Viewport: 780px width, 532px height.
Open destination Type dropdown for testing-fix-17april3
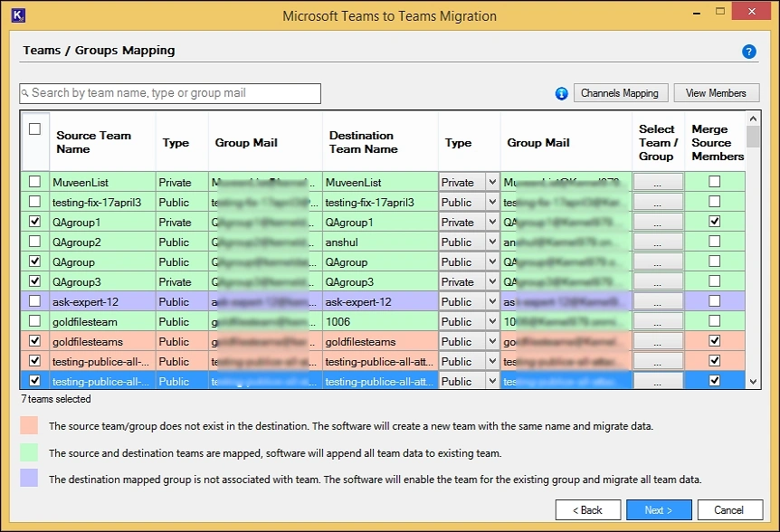492,202
